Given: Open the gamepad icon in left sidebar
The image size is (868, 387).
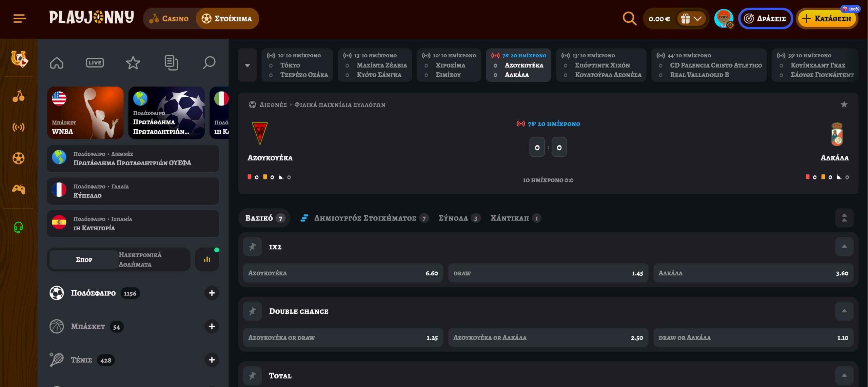Looking at the screenshot, I should click(x=18, y=189).
